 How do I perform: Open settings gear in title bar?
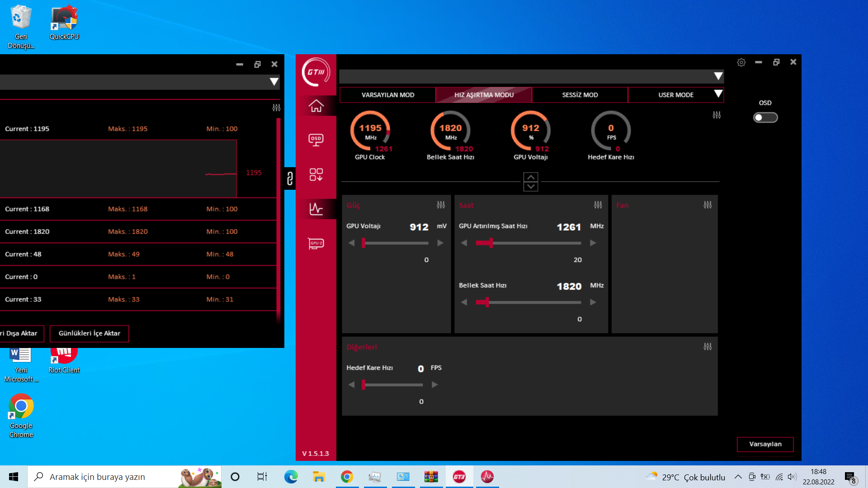pyautogui.click(x=741, y=63)
